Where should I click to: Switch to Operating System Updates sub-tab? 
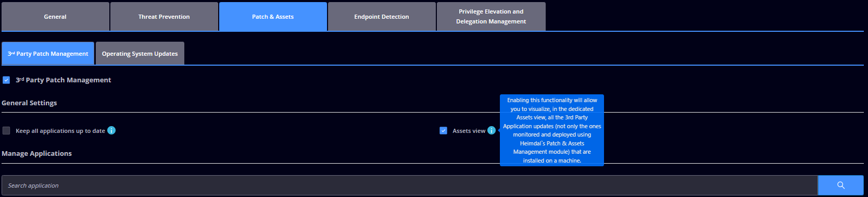140,54
